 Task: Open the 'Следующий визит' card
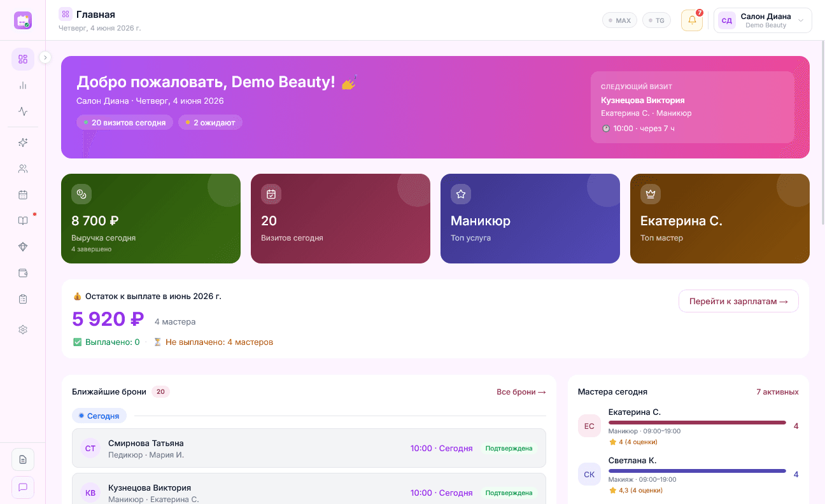click(x=693, y=107)
